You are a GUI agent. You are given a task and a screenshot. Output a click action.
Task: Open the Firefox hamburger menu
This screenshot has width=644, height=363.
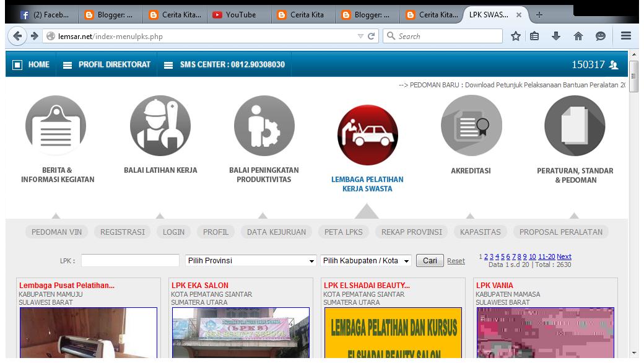[x=625, y=36]
